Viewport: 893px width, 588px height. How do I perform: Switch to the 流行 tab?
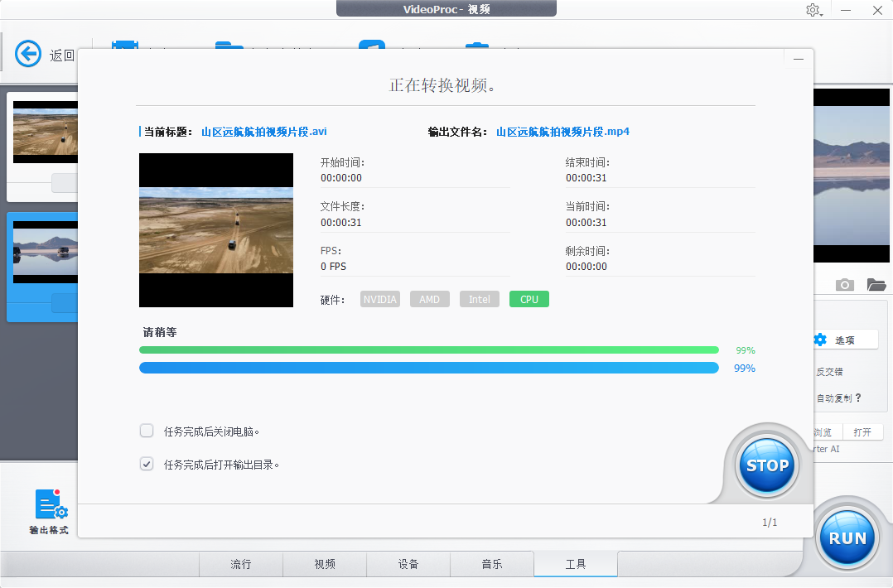point(240,564)
